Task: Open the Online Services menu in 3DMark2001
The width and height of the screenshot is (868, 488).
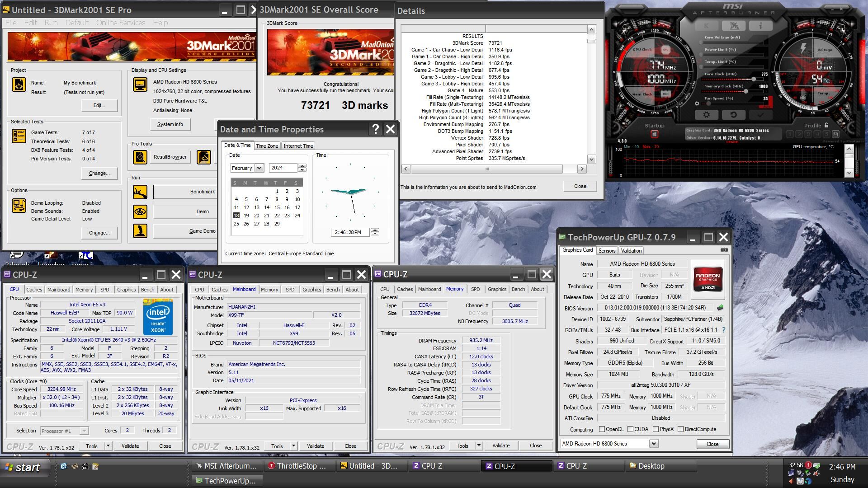Action: [x=121, y=23]
